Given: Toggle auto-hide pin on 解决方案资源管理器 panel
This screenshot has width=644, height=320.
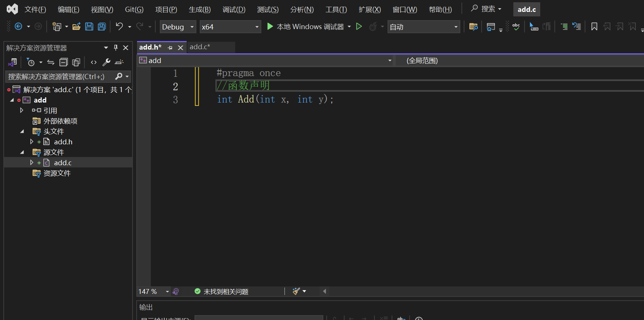Looking at the screenshot, I should 116,48.
